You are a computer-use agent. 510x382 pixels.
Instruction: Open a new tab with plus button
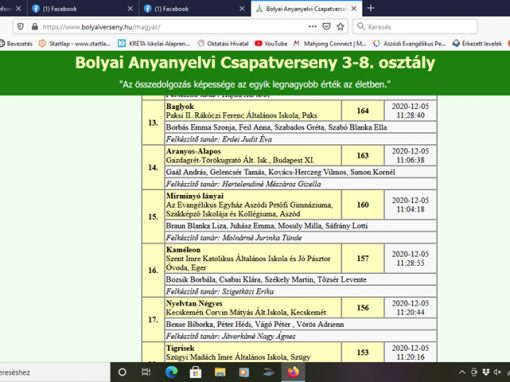tap(371, 8)
